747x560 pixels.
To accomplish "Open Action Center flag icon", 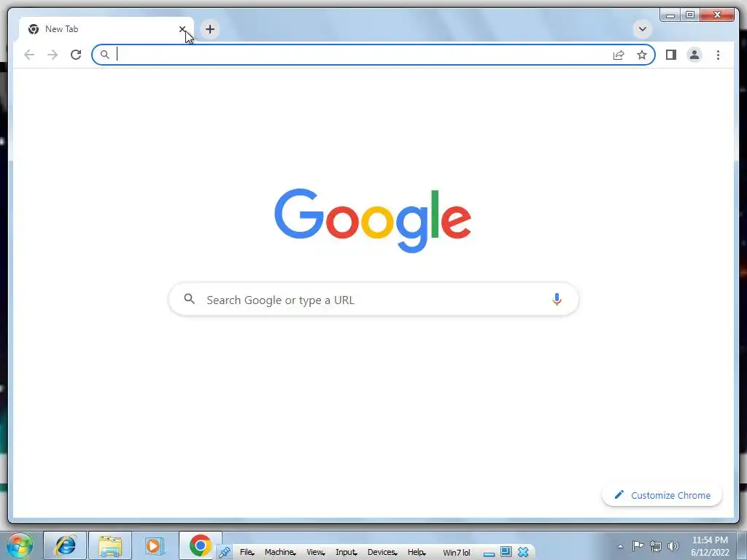I will tap(638, 546).
